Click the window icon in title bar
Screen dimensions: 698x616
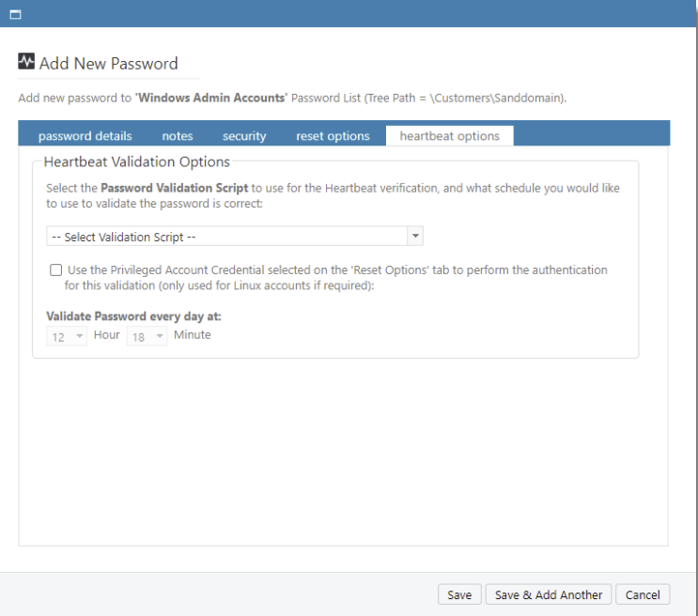(x=15, y=14)
